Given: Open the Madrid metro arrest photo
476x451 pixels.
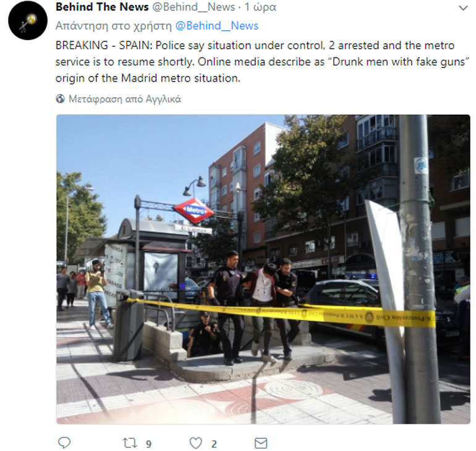Looking at the screenshot, I should tap(263, 269).
